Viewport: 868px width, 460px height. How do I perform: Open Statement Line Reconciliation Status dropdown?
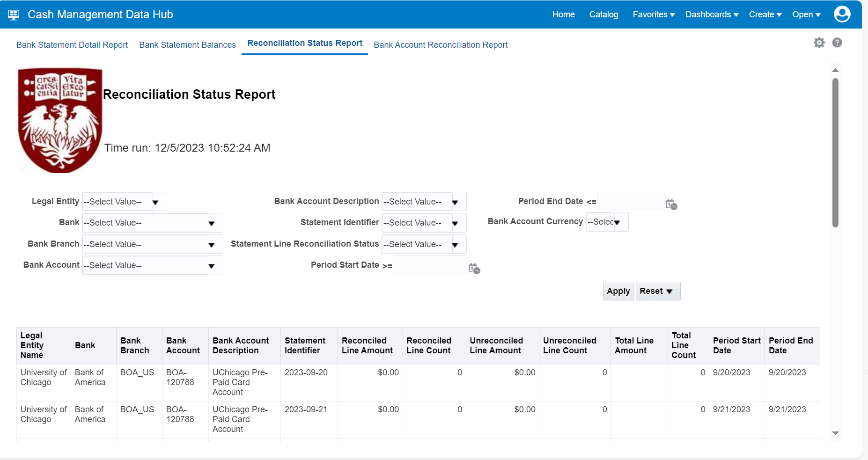[424, 244]
